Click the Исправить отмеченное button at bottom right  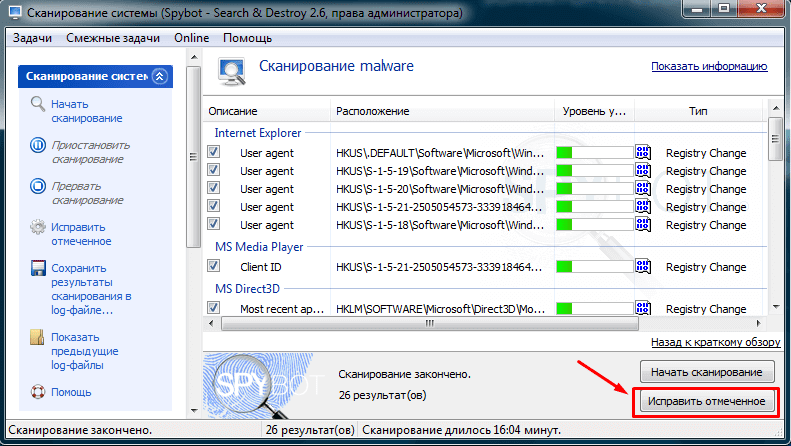pos(707,402)
